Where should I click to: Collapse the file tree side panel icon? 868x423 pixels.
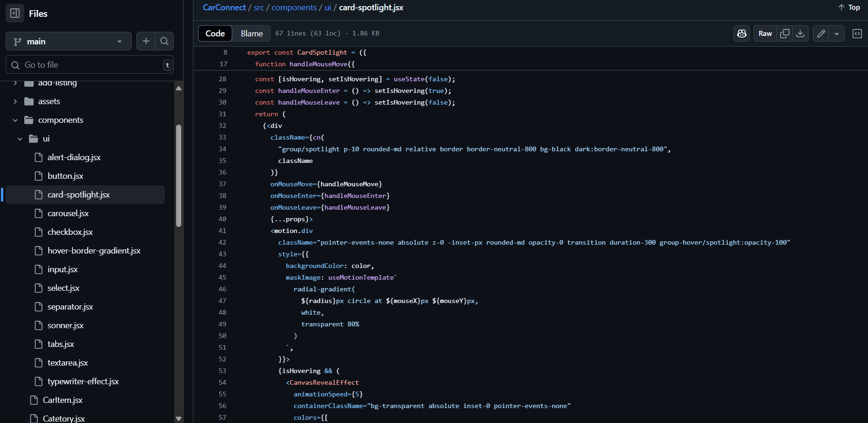15,13
